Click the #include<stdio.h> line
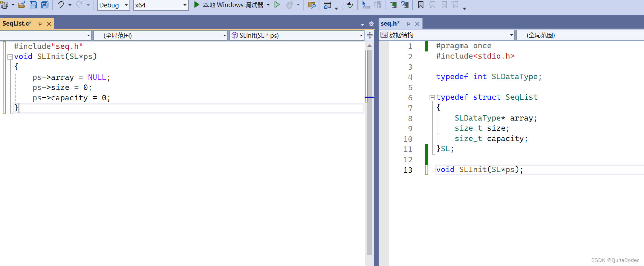 click(x=475, y=56)
